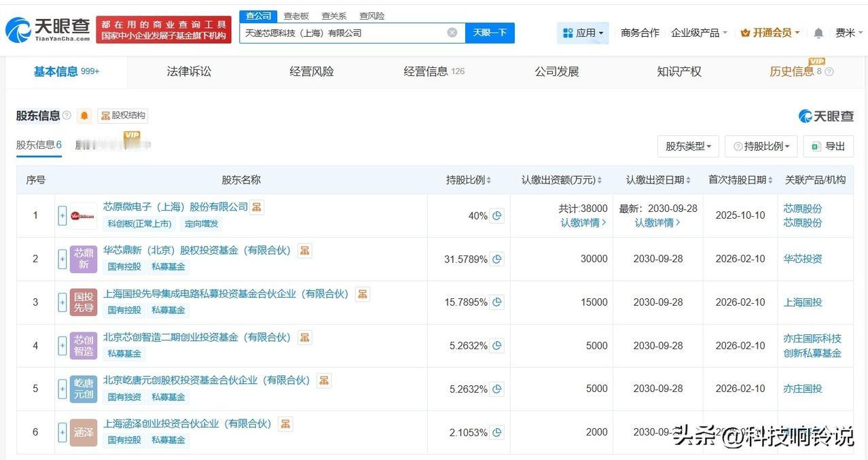Click equity structure icon after 上海国投先导 name
The width and height of the screenshot is (868, 460).
click(363, 294)
